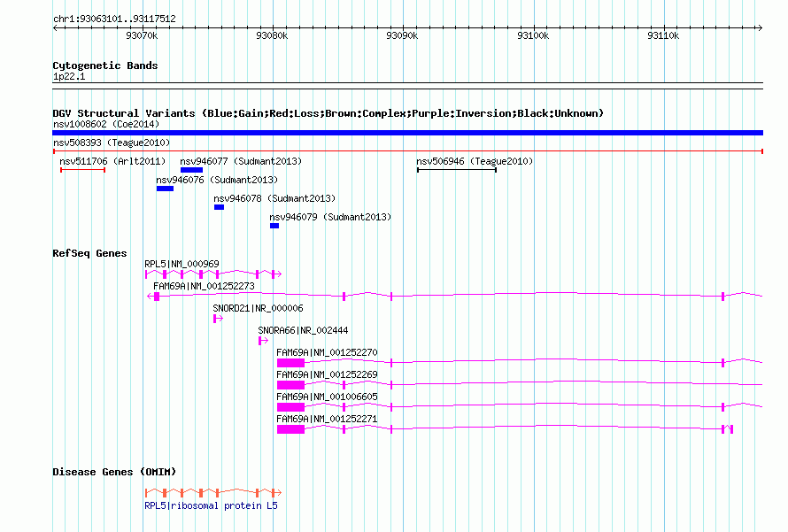Screen dimensions: 788x532
Task: Click the SNORA66|NR_002444 gene glyph
Action: tap(263, 341)
